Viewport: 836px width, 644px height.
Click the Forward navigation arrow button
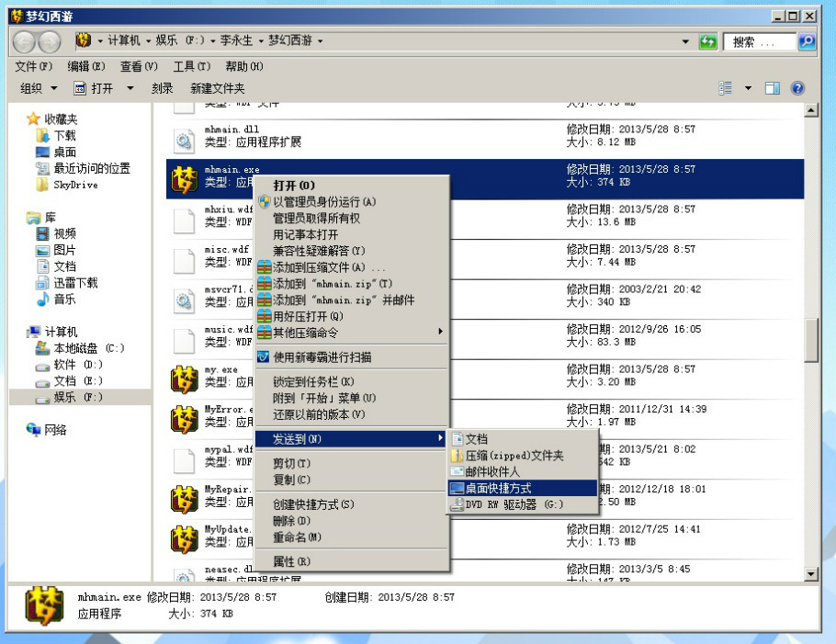50,42
